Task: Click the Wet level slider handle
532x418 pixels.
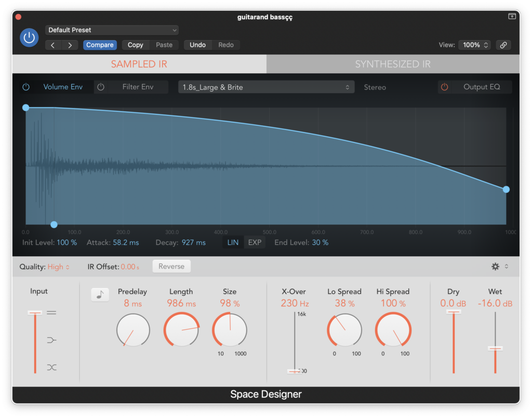Action: pos(495,348)
